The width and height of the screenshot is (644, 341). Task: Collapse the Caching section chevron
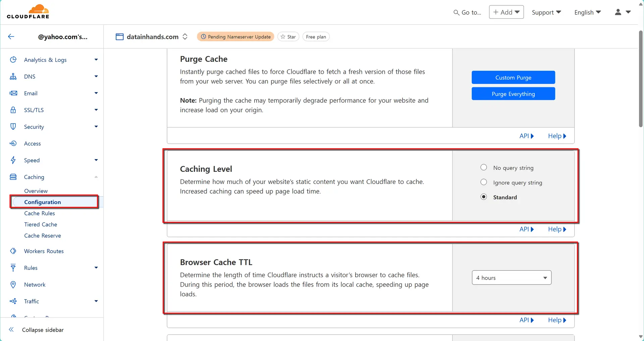[96, 177]
